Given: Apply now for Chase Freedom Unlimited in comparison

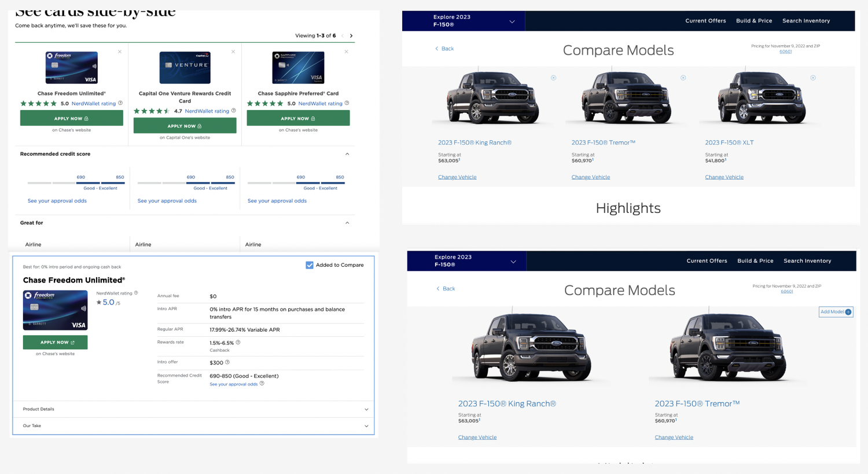Looking at the screenshot, I should pos(71,118).
